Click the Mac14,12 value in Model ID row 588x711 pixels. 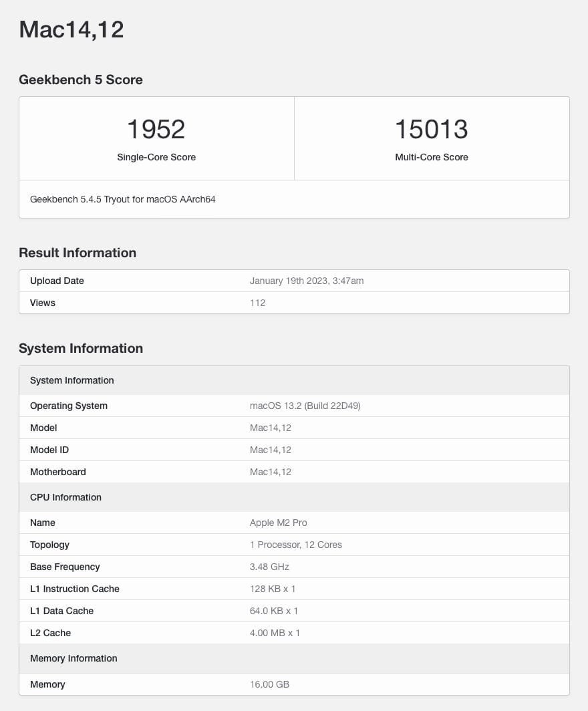271,450
